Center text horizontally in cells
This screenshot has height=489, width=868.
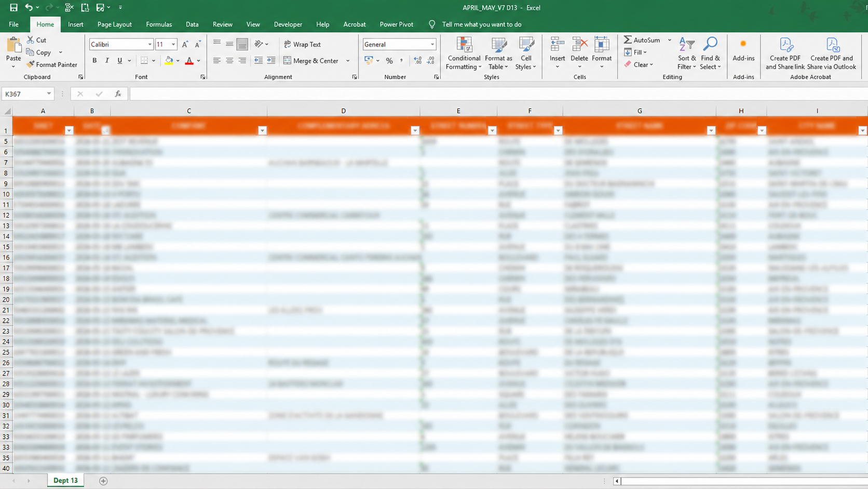coord(229,61)
